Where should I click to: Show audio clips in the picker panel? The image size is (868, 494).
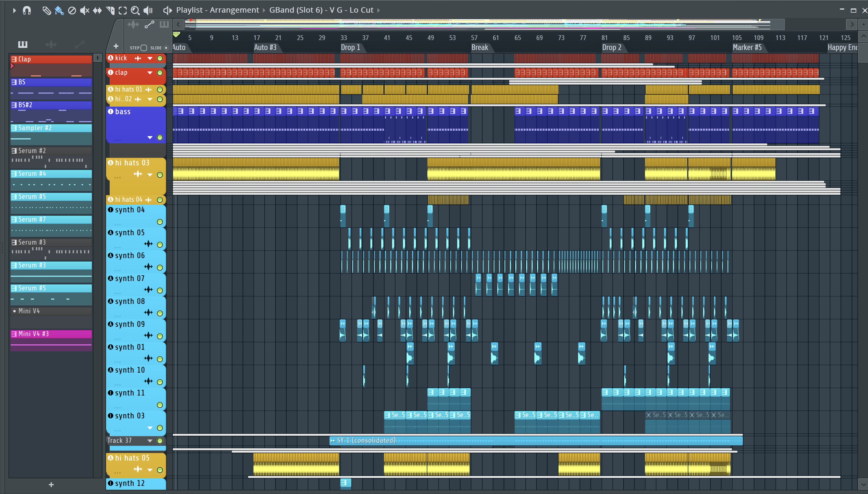tap(51, 44)
